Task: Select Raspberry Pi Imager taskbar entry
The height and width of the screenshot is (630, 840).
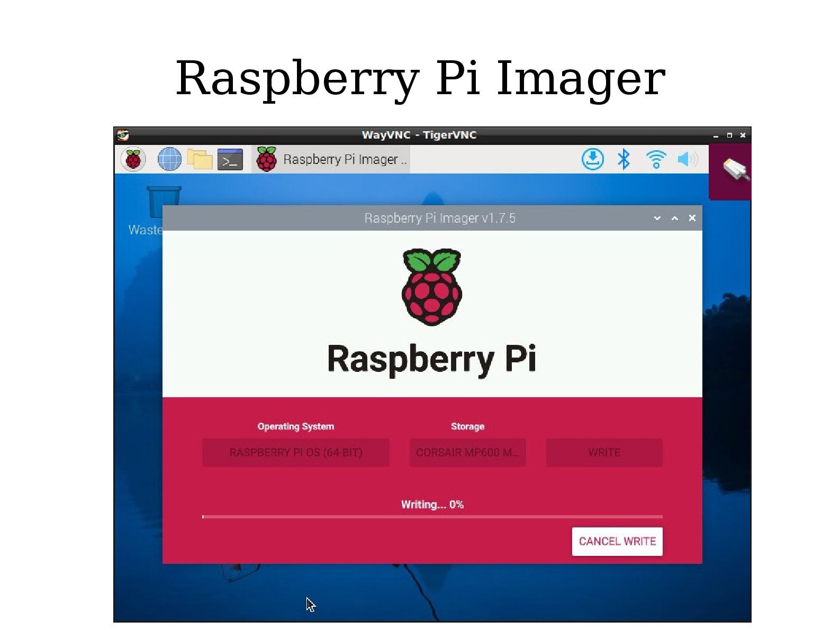Action: 331,159
